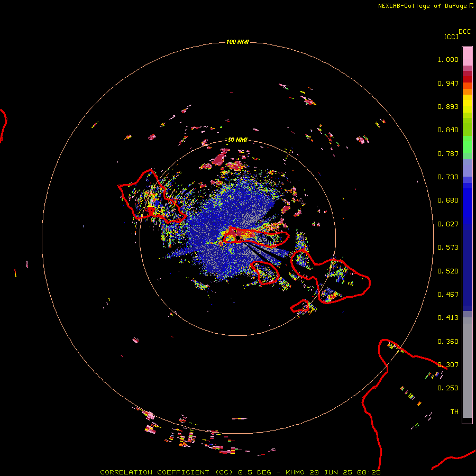This screenshot has width=476, height=476.
Task: Click the DCC label above color scale
Action: (x=464, y=32)
